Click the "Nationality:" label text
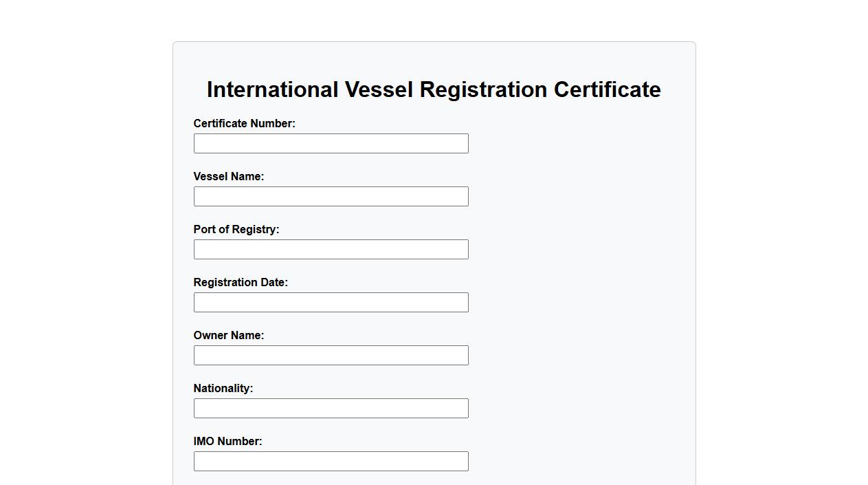868x485 pixels. point(223,389)
